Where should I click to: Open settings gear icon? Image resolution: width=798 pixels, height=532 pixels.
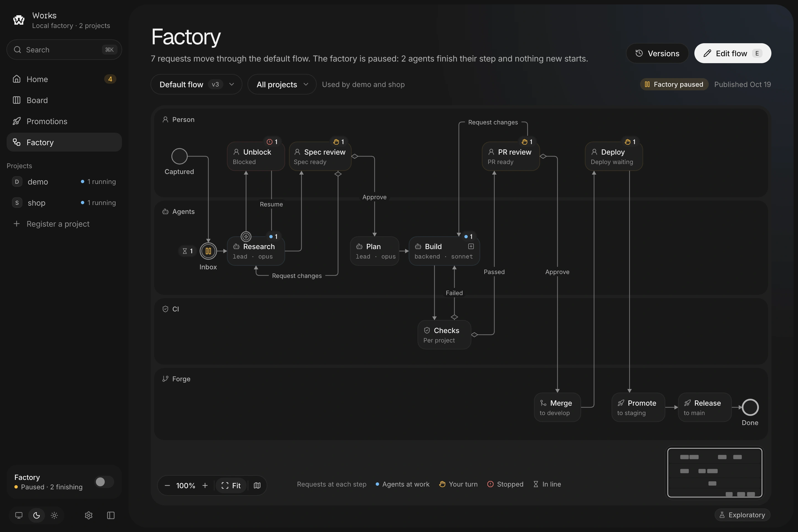point(89,515)
